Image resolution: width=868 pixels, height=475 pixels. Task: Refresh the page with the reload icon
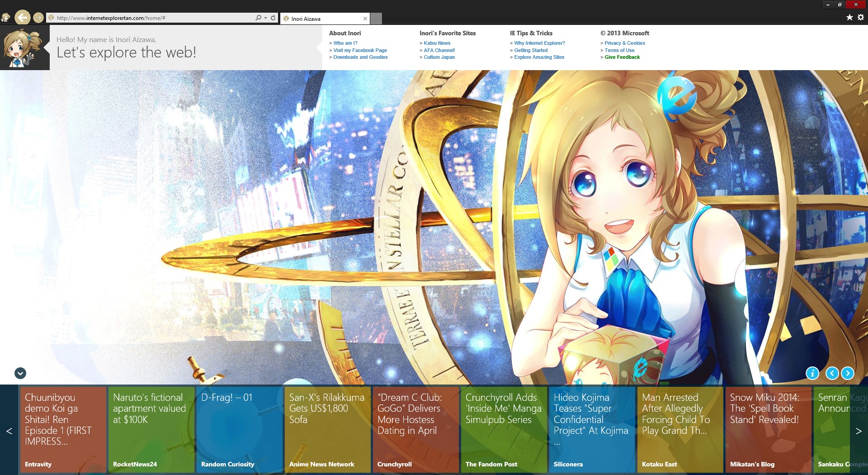point(273,18)
